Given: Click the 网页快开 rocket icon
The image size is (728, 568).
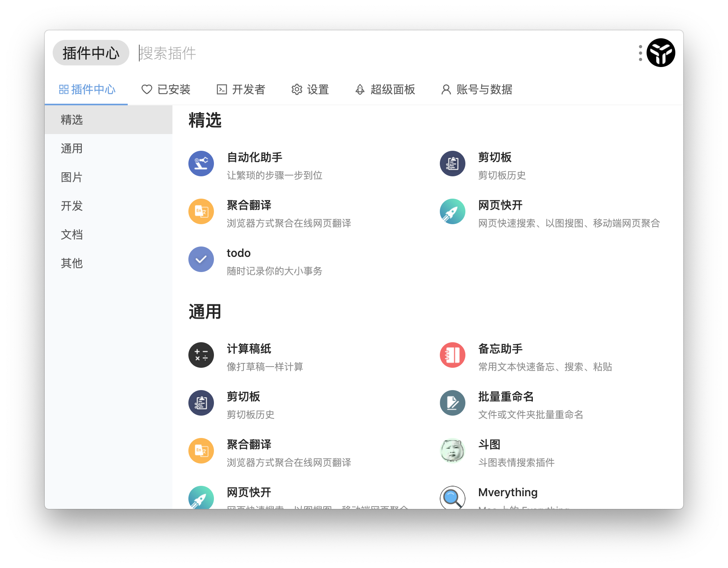Looking at the screenshot, I should tap(452, 211).
